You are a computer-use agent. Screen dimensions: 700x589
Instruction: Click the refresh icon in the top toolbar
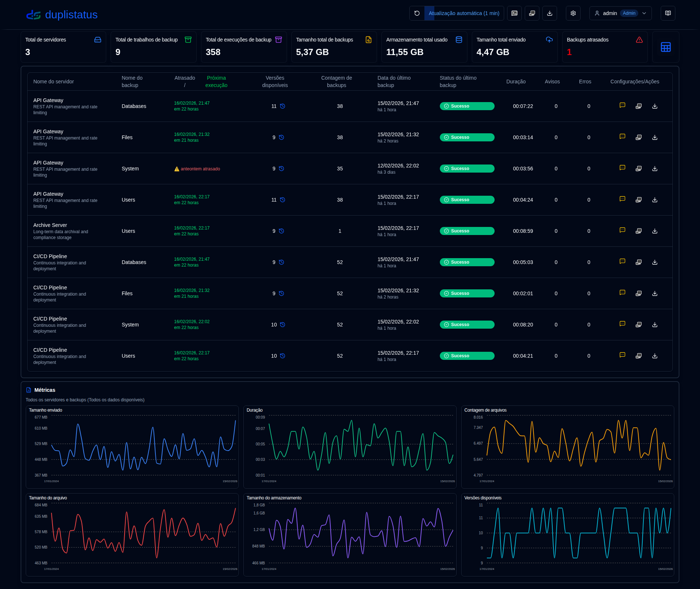click(417, 13)
